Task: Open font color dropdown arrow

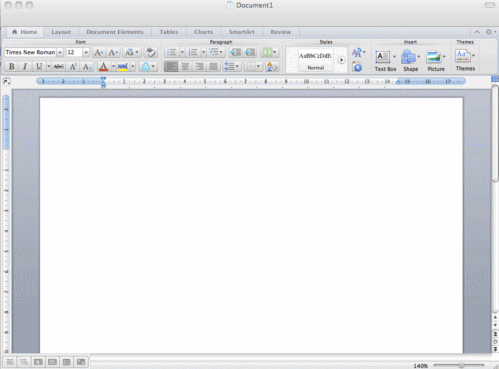Action: tap(113, 67)
